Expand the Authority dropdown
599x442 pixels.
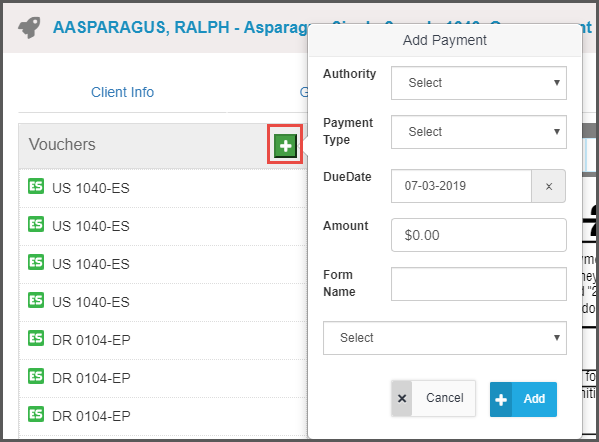point(479,83)
